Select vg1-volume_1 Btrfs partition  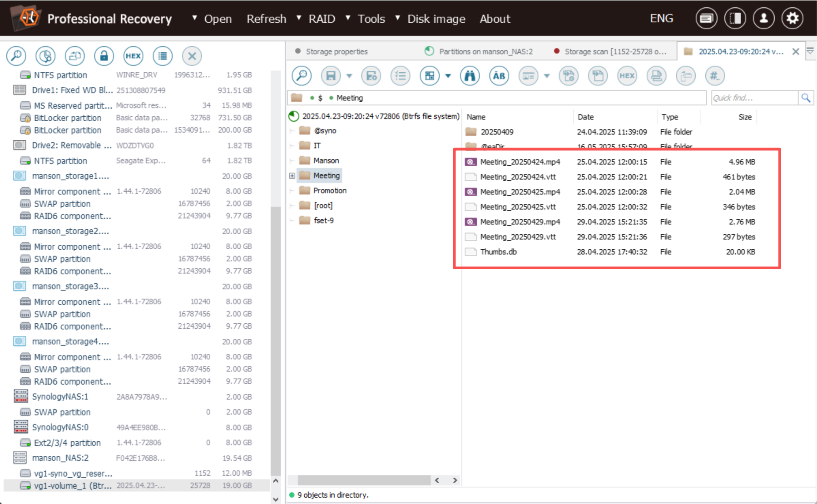tap(136, 486)
